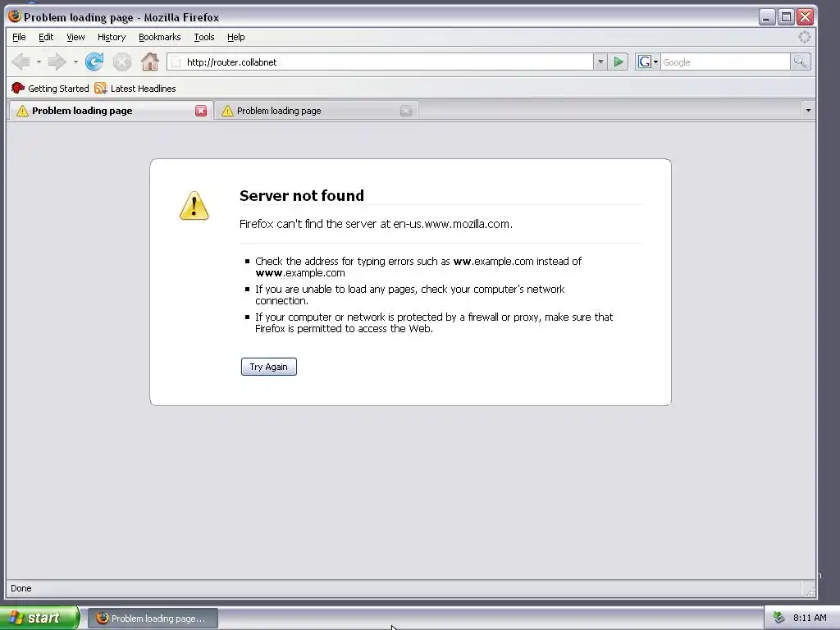Click the system tray network icon
The width and height of the screenshot is (840, 630).
[779, 618]
